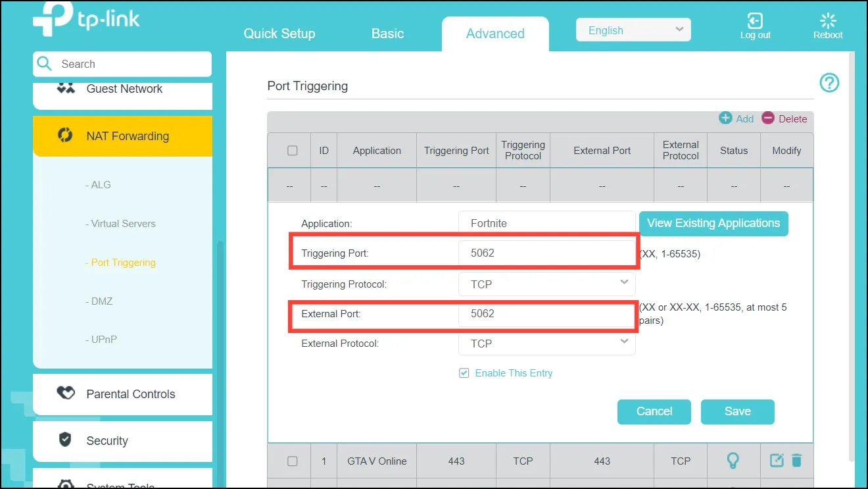Click the green plus Add icon

pos(725,118)
